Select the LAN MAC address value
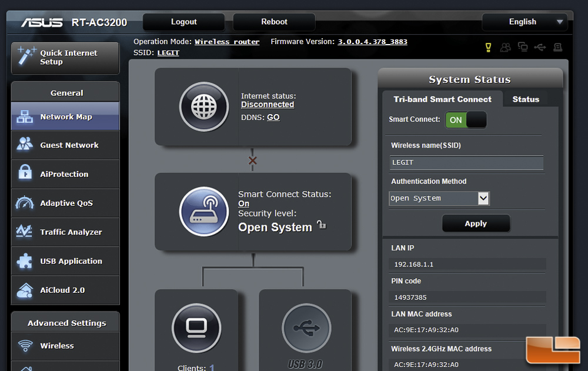588x371 pixels. pos(426,330)
